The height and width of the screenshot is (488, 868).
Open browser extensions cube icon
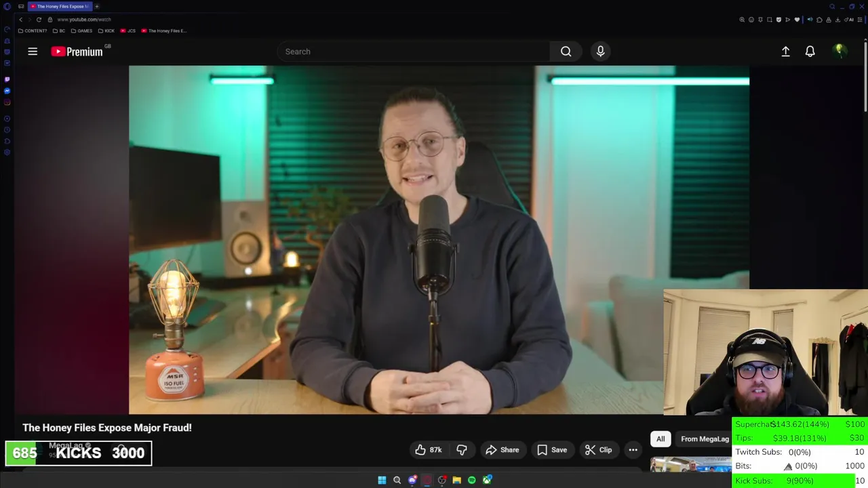tap(819, 20)
